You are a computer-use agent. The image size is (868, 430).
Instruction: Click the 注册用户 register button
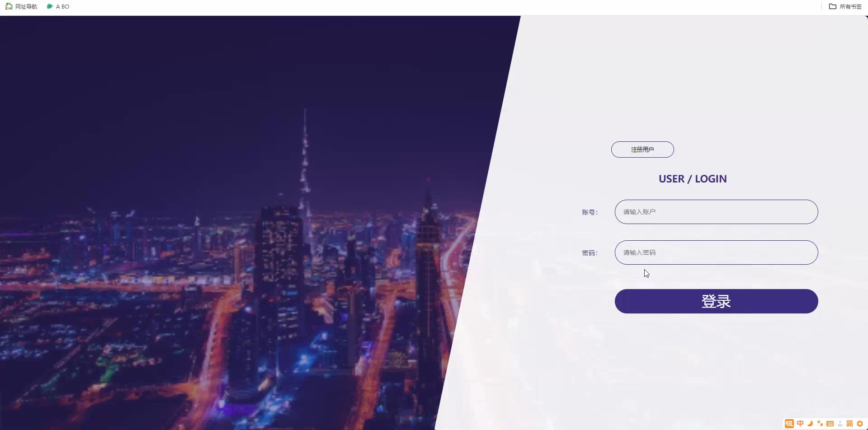click(x=642, y=150)
